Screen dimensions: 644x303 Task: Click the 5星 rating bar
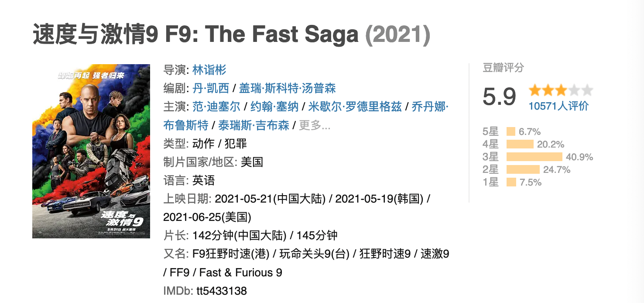point(511,131)
